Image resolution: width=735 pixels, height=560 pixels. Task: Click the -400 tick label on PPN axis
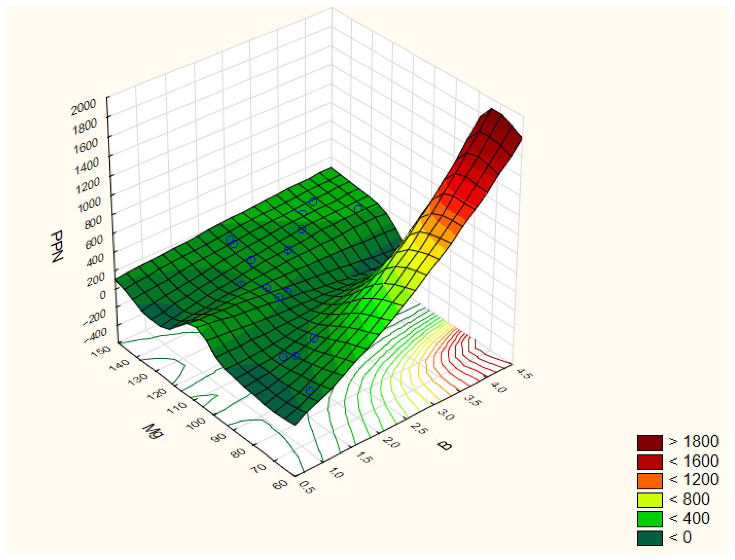pyautogui.click(x=95, y=335)
